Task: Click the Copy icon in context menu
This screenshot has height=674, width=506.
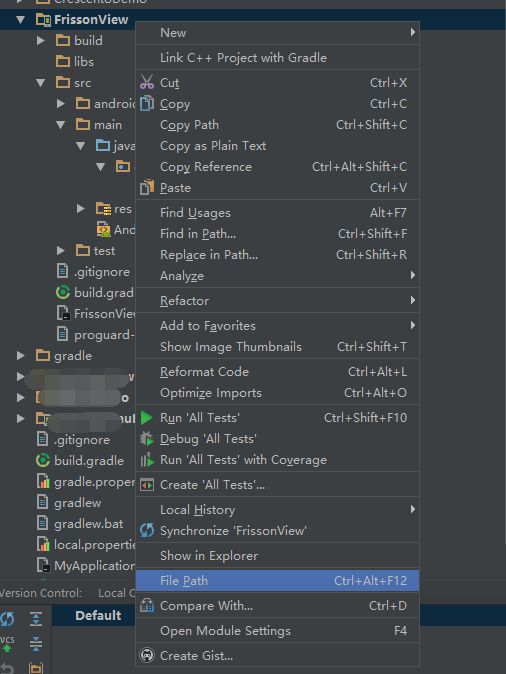Action: pos(147,103)
